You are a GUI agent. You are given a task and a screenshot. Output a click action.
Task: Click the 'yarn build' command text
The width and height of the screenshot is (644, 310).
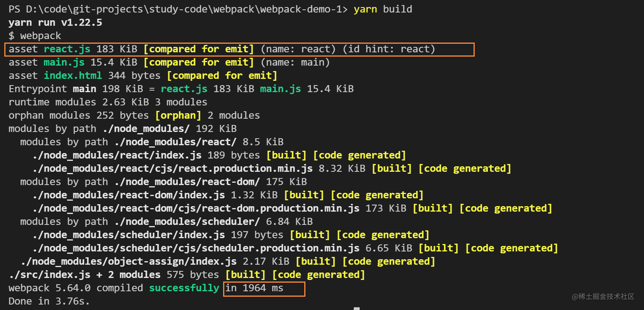point(383,9)
